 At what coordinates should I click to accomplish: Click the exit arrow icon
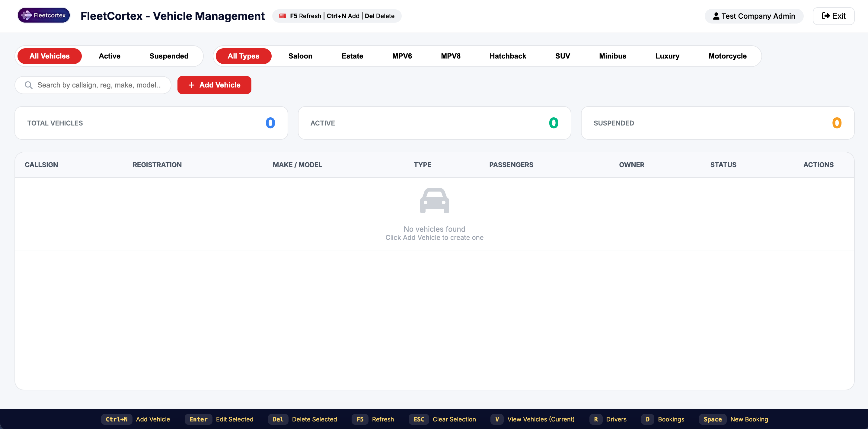825,16
